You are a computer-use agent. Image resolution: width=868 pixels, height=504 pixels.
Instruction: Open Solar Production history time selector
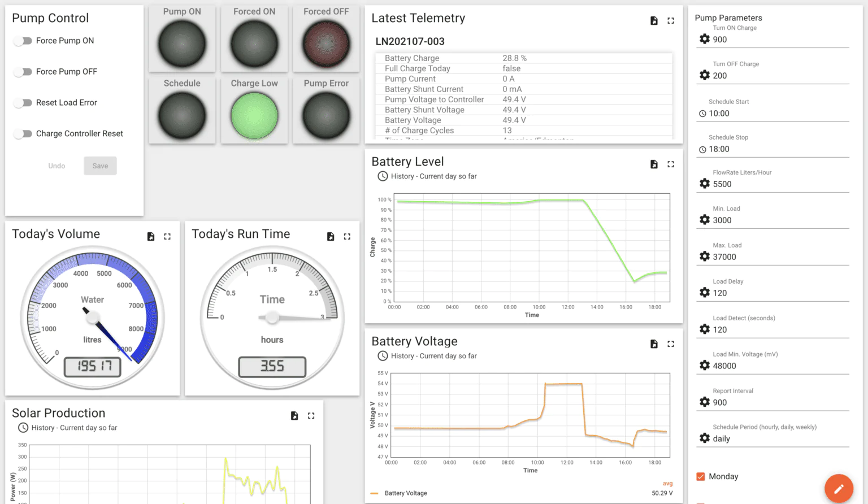[x=23, y=428]
